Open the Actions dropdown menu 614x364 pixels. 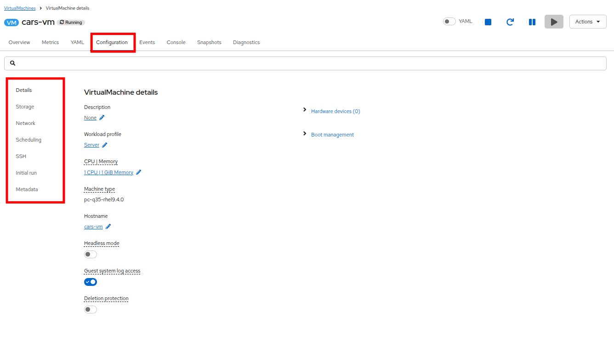pyautogui.click(x=587, y=22)
